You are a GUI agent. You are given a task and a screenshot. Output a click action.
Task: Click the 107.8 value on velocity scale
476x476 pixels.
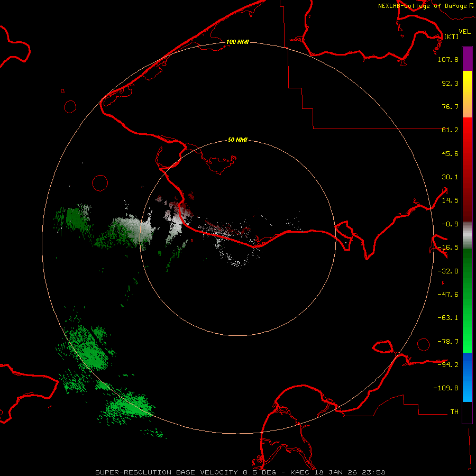pos(448,59)
